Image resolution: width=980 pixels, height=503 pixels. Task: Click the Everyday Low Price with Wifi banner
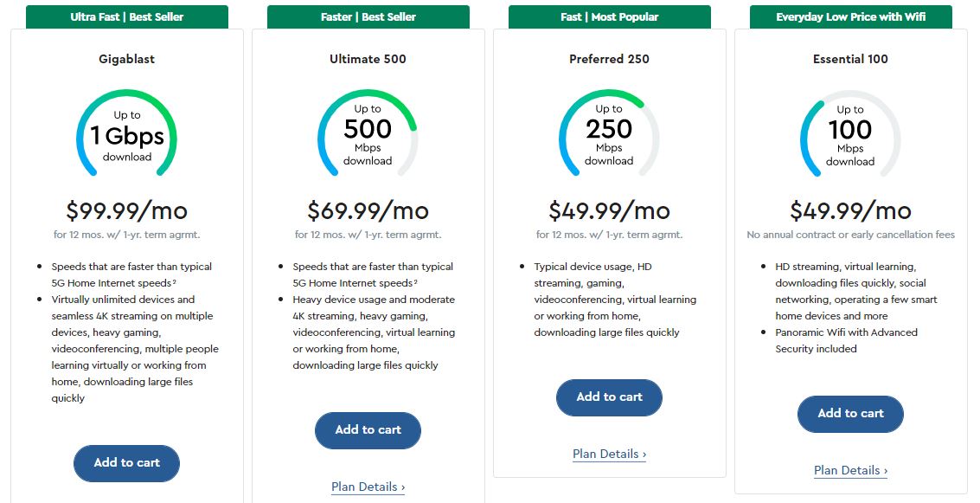coord(850,16)
